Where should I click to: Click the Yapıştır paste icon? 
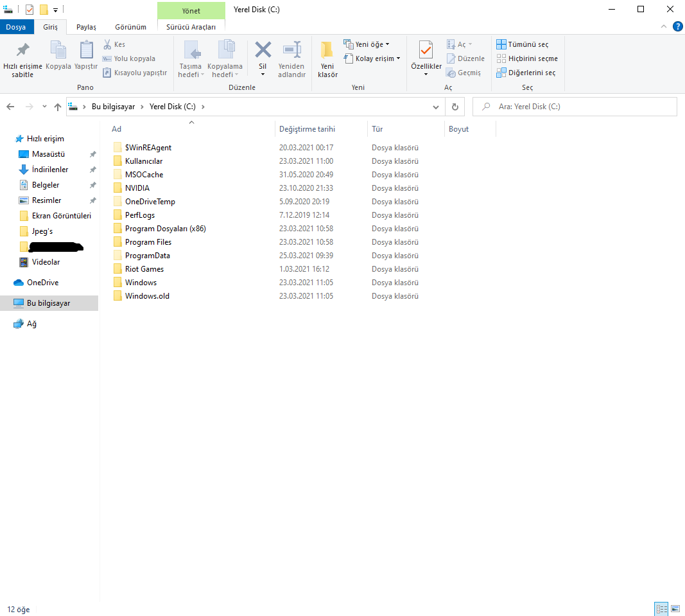[x=86, y=49]
